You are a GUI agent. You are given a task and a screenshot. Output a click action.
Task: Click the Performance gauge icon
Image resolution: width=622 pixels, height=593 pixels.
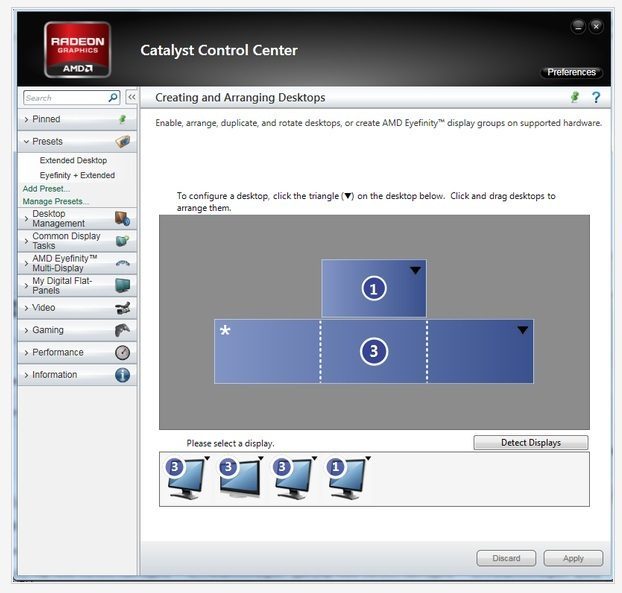[122, 352]
